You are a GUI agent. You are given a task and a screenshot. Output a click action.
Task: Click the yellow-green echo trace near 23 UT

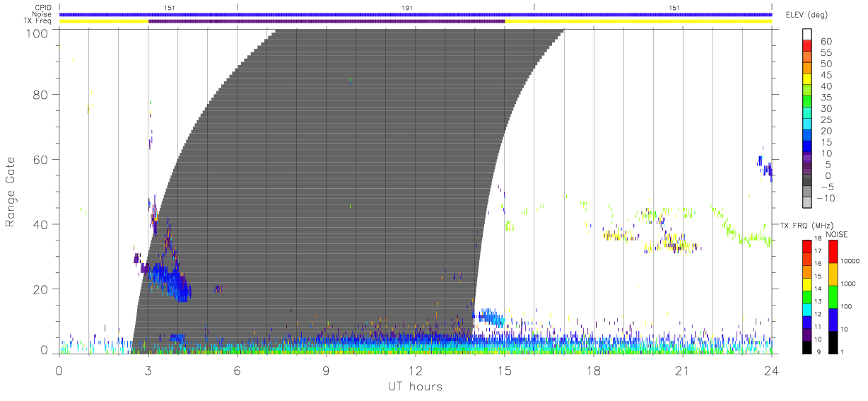pyautogui.click(x=741, y=227)
